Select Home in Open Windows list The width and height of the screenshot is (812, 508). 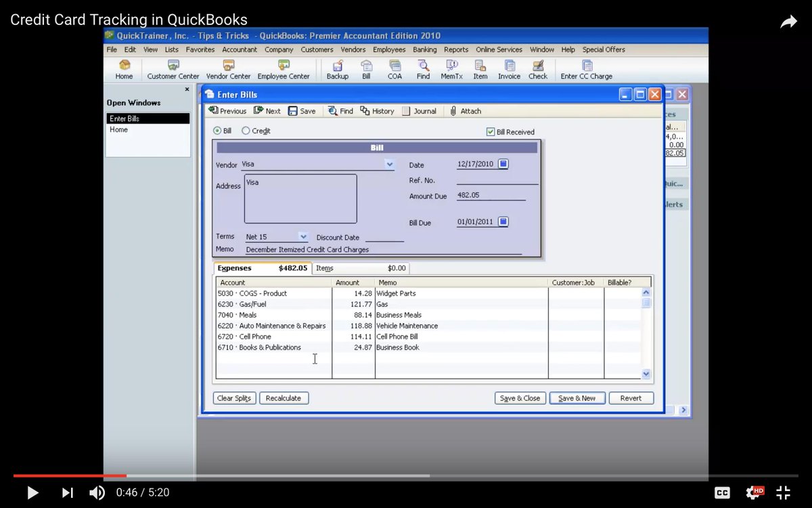click(148, 129)
